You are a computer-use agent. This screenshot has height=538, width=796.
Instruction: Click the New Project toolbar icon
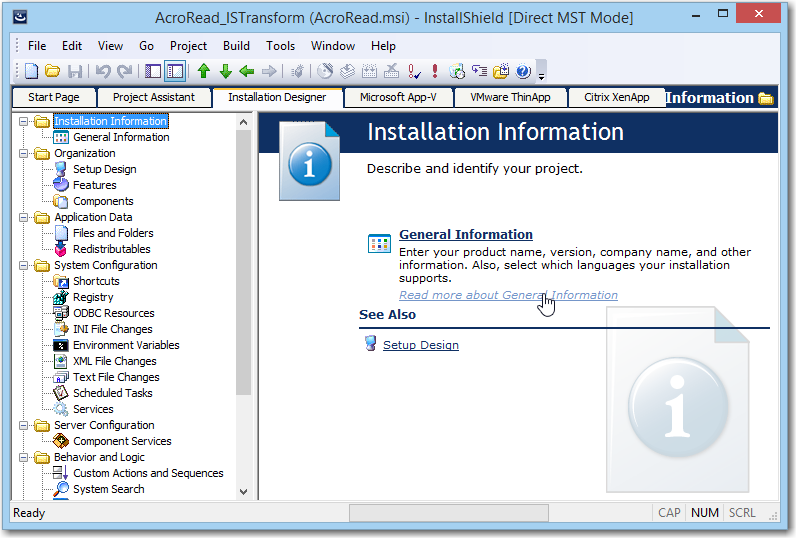pyautogui.click(x=31, y=71)
